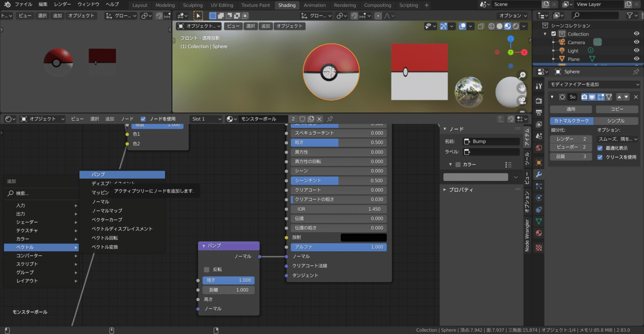
Task: Switch viewport to material preview shading
Action: (507, 26)
